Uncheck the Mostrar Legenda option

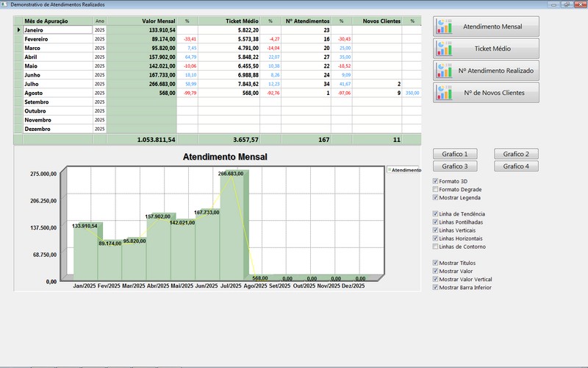pos(436,197)
